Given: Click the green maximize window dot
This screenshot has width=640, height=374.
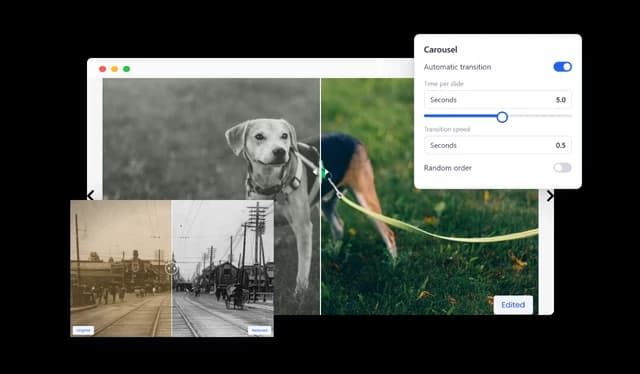Looking at the screenshot, I should point(127,69).
